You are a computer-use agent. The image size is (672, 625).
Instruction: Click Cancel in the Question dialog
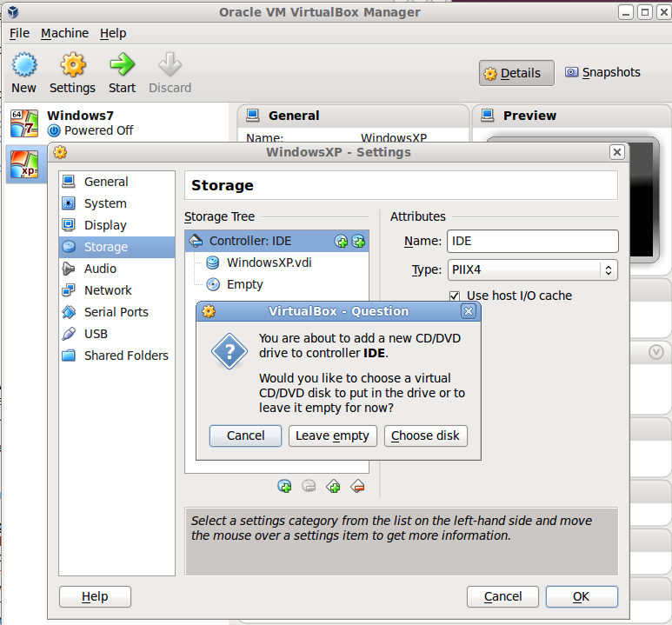245,436
